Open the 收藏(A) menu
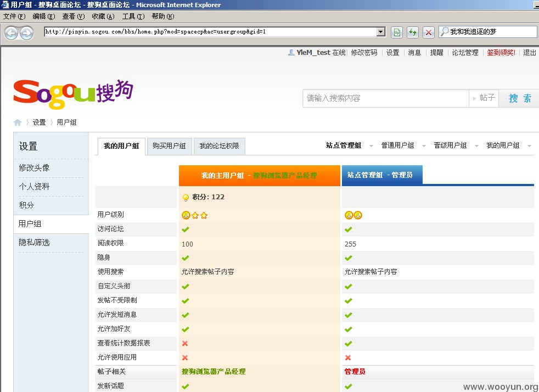This screenshot has height=392, width=539. click(103, 16)
